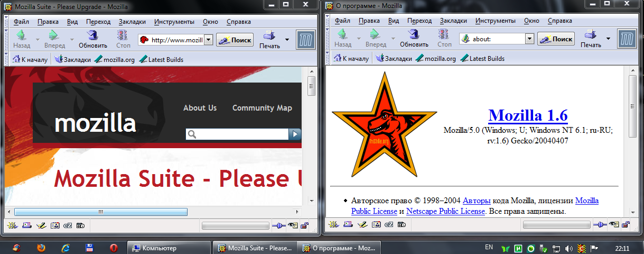This screenshot has width=644, height=254.
Task: Click the M throbber logo in О программе window
Action: tap(626, 40)
